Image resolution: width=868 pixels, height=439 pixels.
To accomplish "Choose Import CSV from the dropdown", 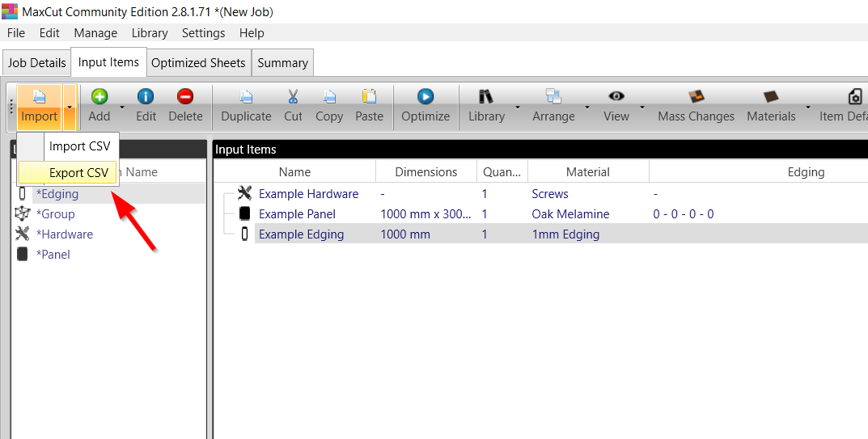I will click(x=80, y=146).
